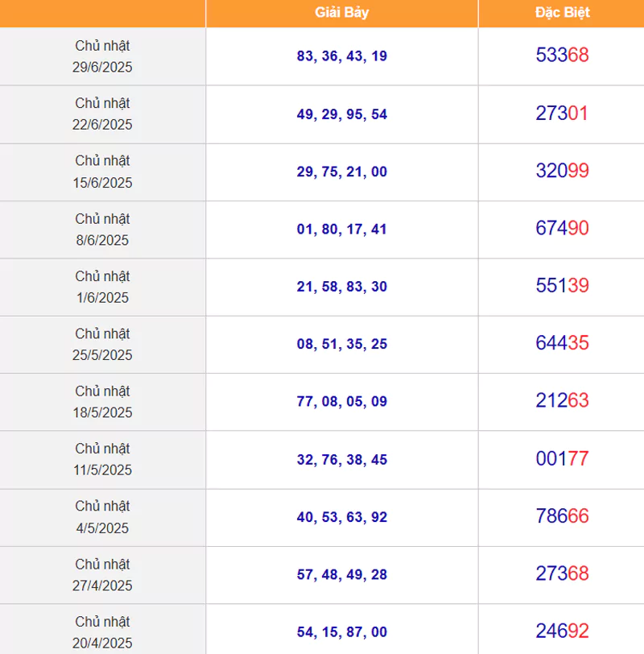The width and height of the screenshot is (644, 654).
Task: Click special prize number 24692
Action: point(562,631)
